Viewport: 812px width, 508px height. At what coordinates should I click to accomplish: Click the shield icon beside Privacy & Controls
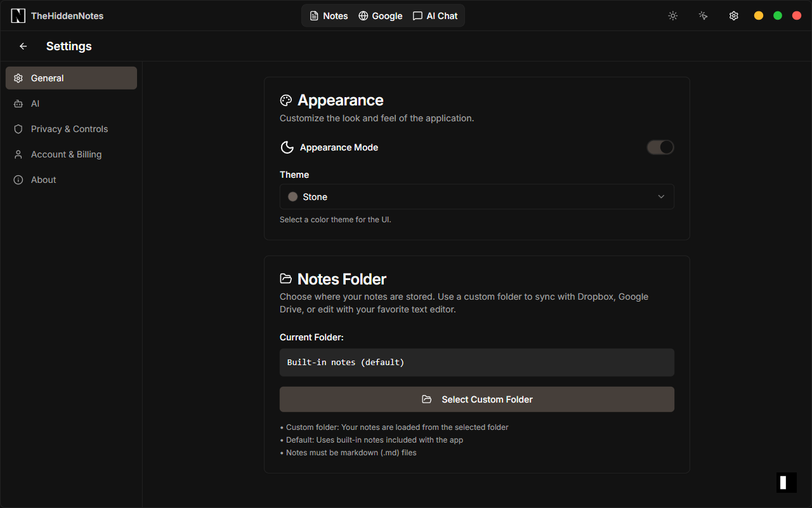pyautogui.click(x=18, y=129)
